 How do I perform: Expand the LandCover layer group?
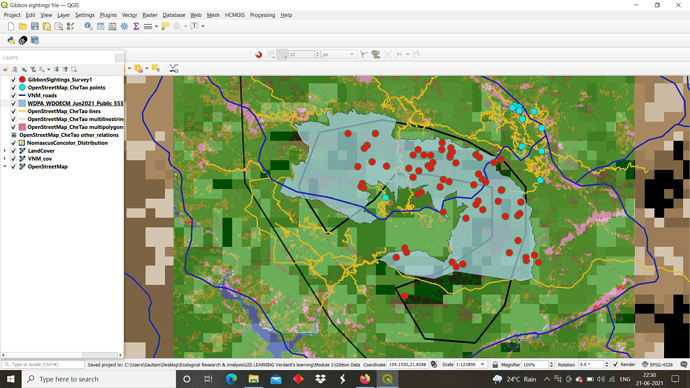[x=5, y=151]
